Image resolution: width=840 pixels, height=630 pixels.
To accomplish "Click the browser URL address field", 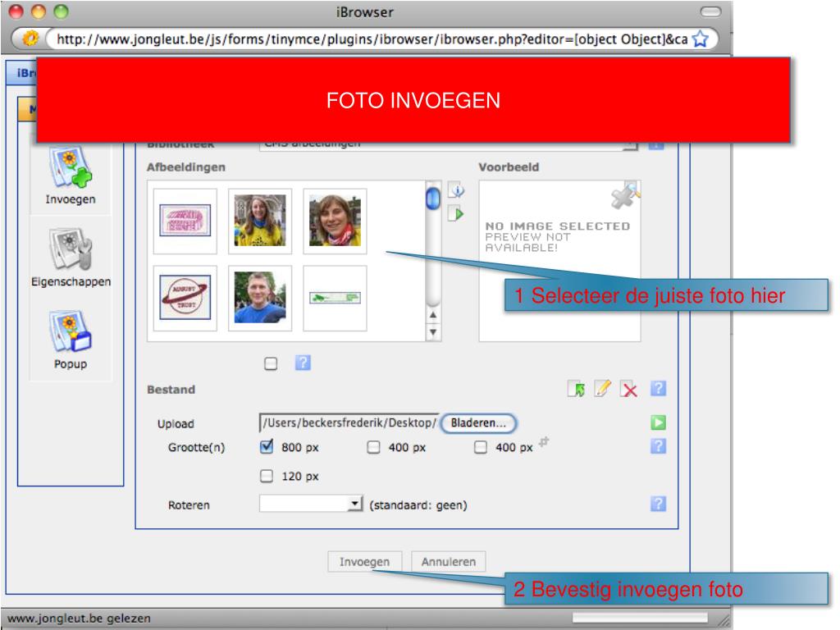I will (372, 39).
